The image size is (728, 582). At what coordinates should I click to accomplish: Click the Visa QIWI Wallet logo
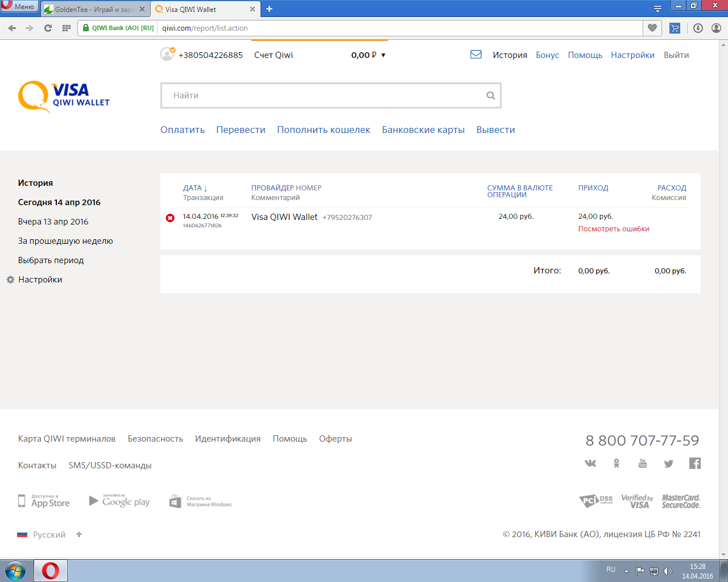click(64, 97)
